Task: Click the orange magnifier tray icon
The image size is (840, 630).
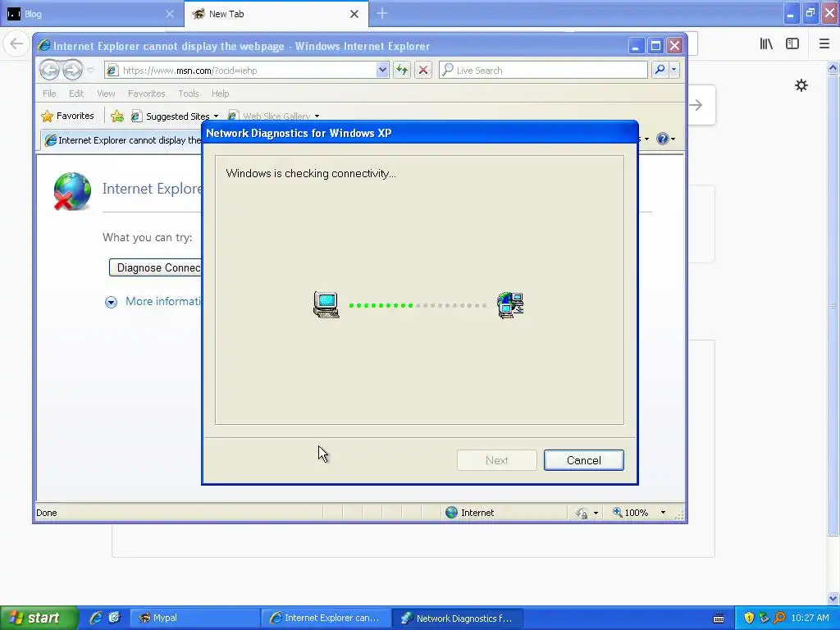Action: click(x=779, y=618)
